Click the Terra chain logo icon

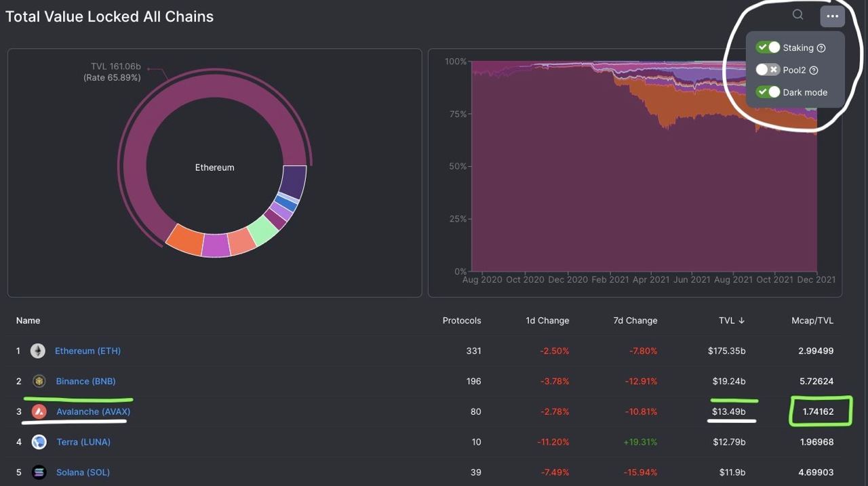point(39,442)
